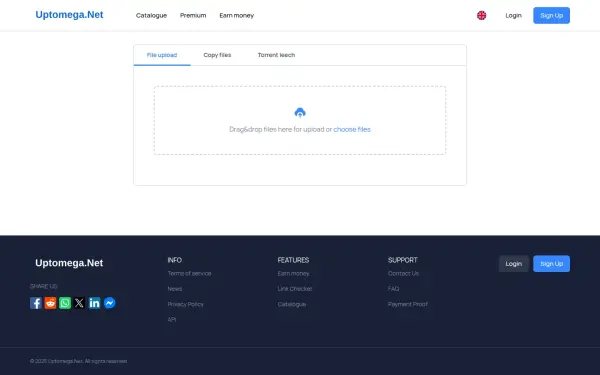This screenshot has width=600, height=375.
Task: Click the SUPPORT footer heading
Action: (403, 260)
